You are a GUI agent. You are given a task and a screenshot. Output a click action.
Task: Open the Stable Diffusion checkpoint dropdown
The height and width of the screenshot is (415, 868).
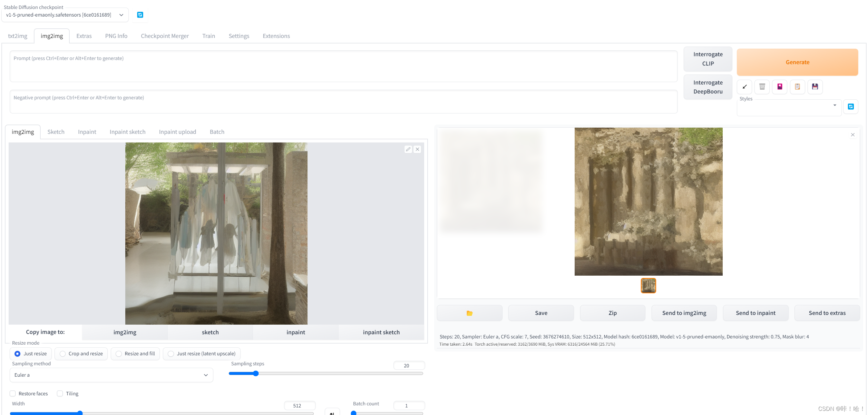tap(65, 15)
